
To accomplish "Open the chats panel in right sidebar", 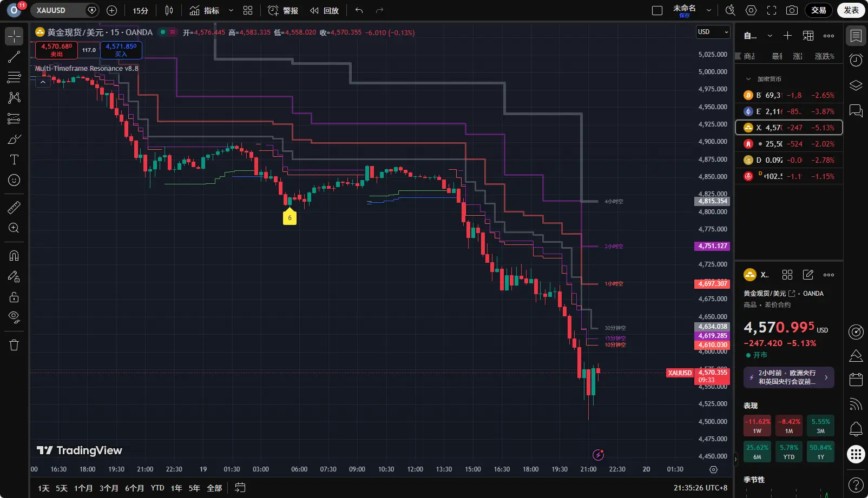I will click(x=856, y=111).
